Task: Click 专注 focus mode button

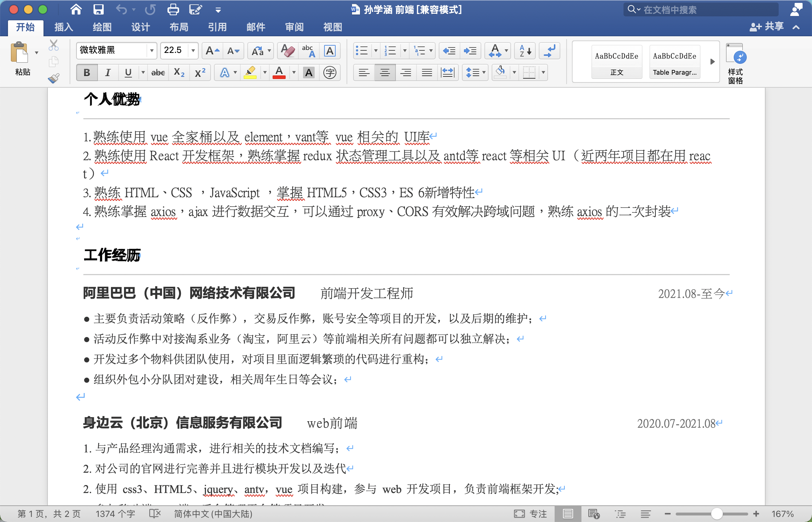Action: click(530, 514)
